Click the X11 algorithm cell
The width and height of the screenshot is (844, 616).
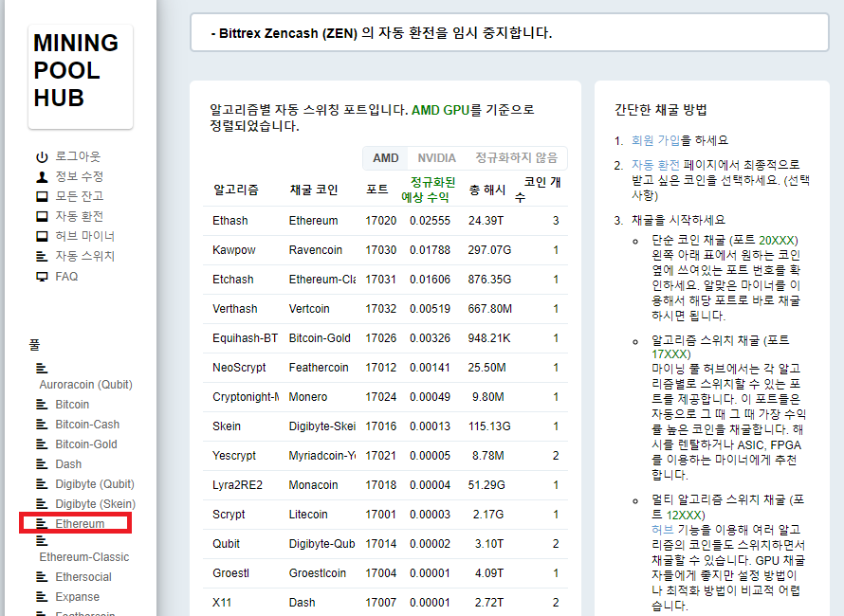pyautogui.click(x=222, y=603)
